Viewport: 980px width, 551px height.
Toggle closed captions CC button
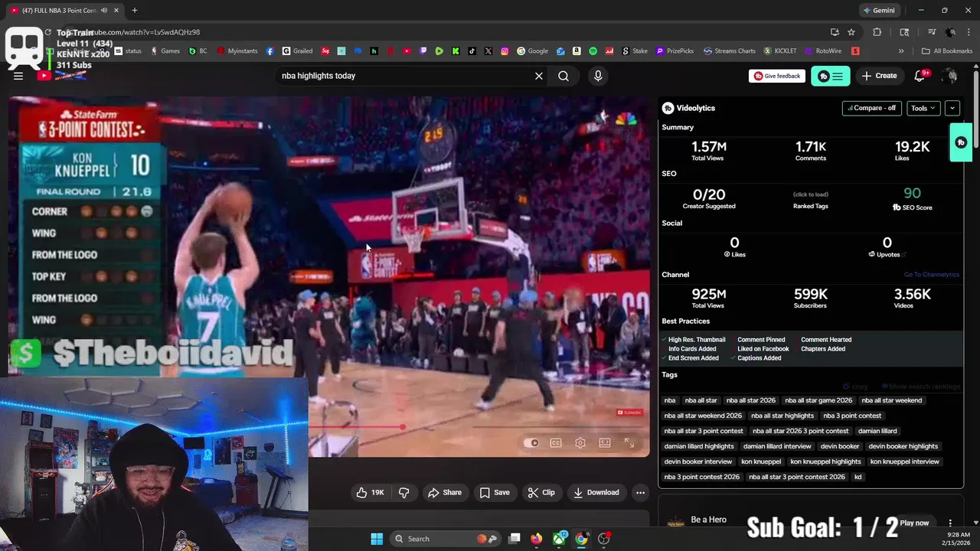(x=556, y=442)
